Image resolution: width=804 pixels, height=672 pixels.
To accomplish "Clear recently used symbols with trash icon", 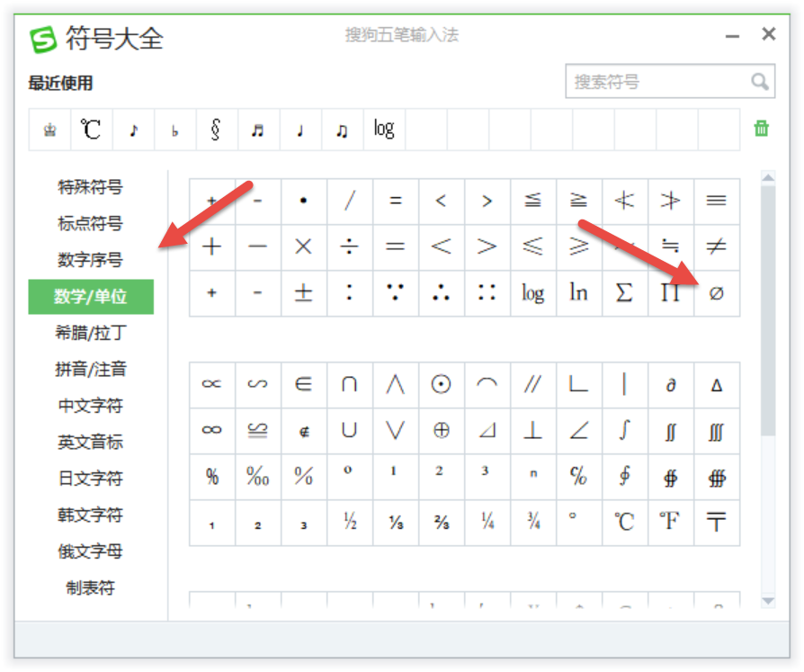I will 761,129.
